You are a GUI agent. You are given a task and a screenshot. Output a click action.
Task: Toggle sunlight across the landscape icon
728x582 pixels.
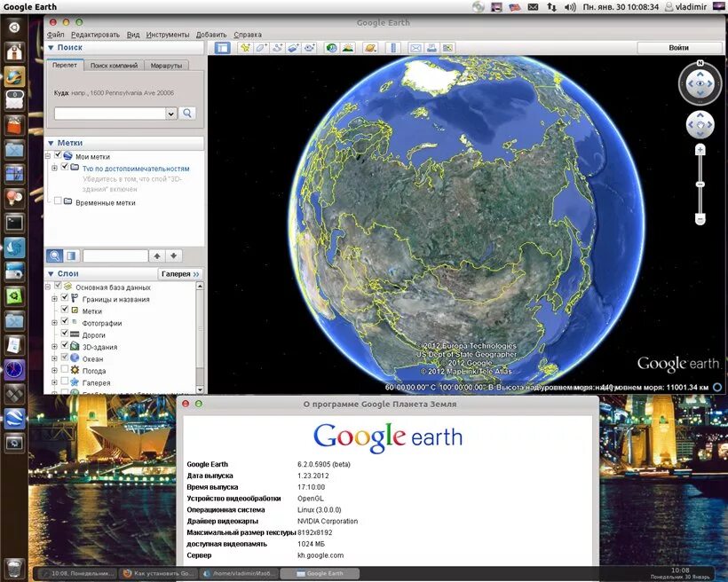pos(348,47)
